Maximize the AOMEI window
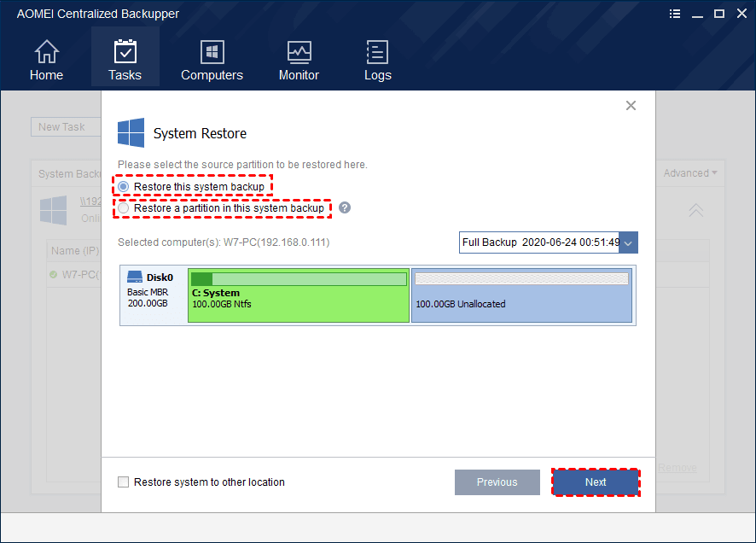This screenshot has height=543, width=756. (718, 14)
